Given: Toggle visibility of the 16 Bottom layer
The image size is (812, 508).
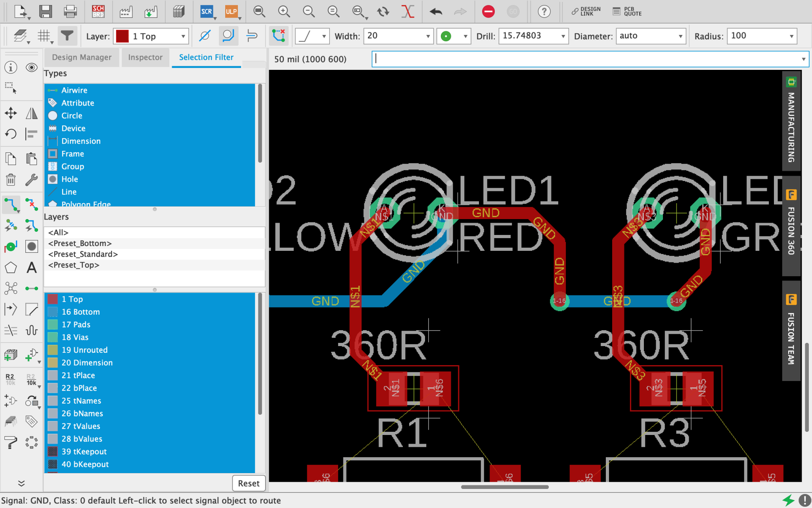Looking at the screenshot, I should click(80, 312).
